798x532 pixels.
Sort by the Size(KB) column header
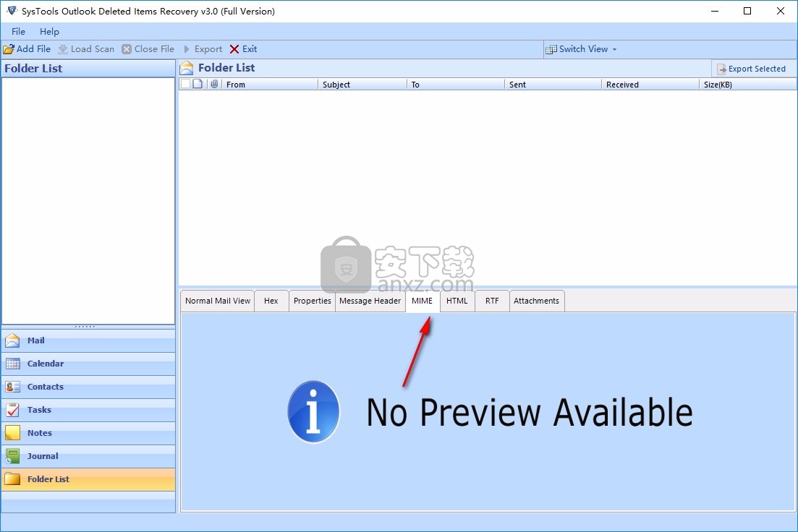[747, 85]
